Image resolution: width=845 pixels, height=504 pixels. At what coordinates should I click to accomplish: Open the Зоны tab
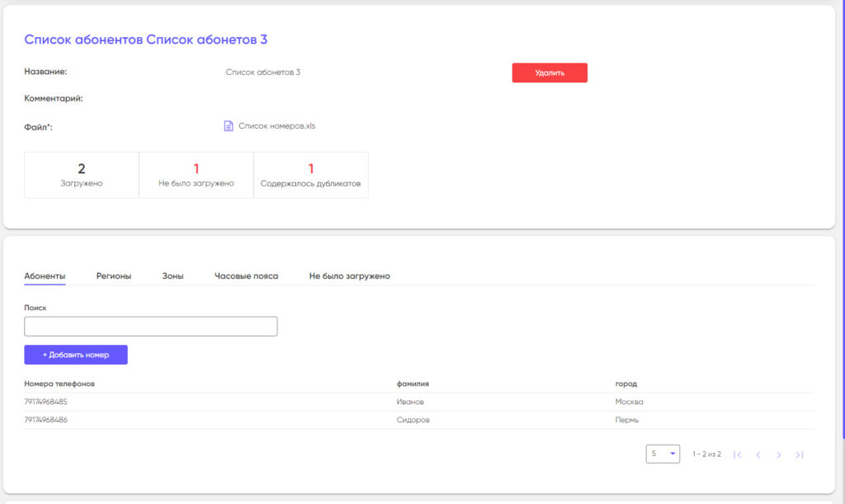pos(172,276)
